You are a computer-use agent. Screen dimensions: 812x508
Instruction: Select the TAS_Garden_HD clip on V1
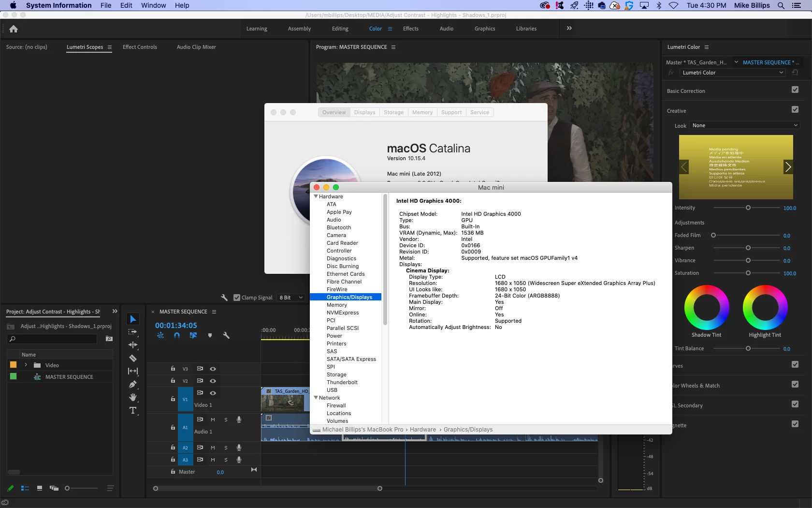(x=285, y=399)
